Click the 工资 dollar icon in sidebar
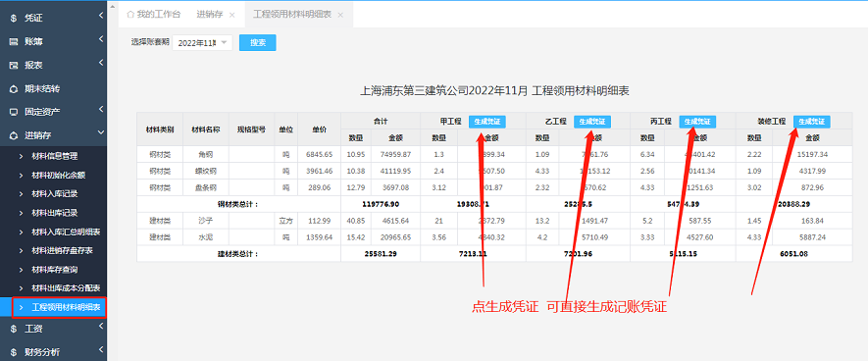This screenshot has width=868, height=361. pyautogui.click(x=14, y=329)
